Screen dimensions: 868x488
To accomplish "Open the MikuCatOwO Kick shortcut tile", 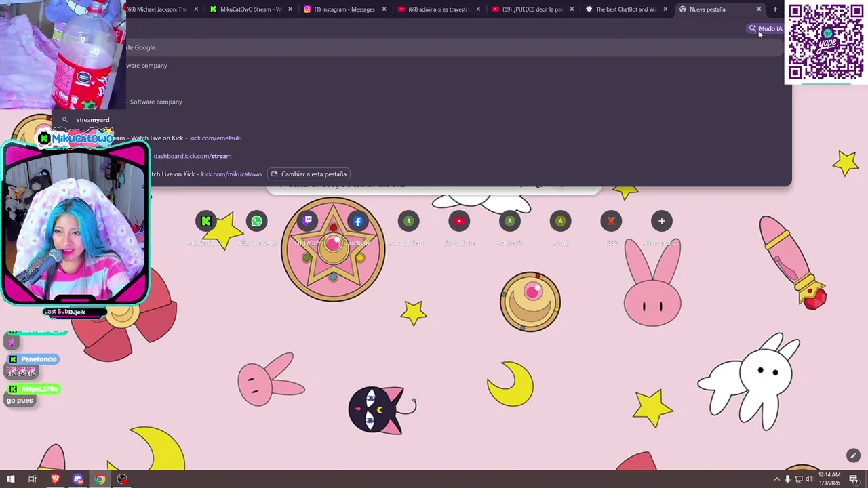I will [x=205, y=221].
